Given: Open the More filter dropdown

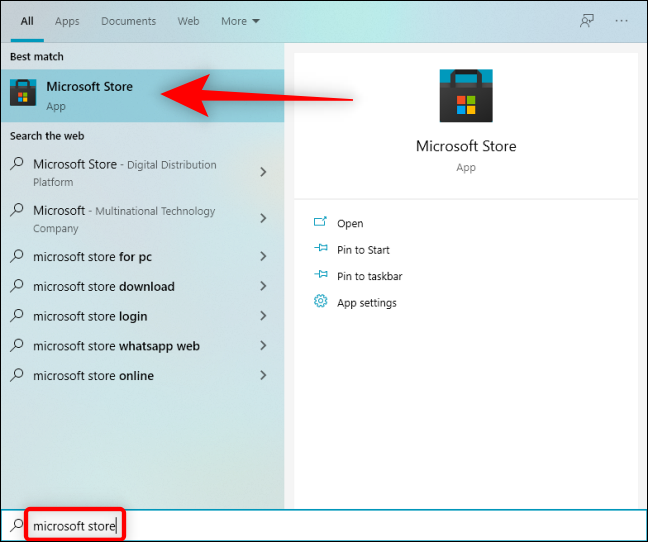Looking at the screenshot, I should [240, 21].
